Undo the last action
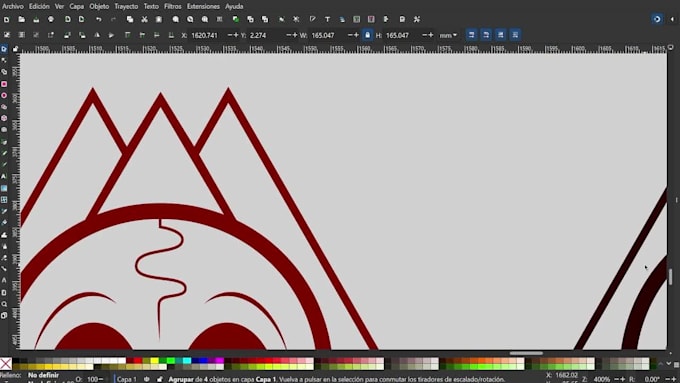This screenshot has width=680, height=383. [x=98, y=20]
